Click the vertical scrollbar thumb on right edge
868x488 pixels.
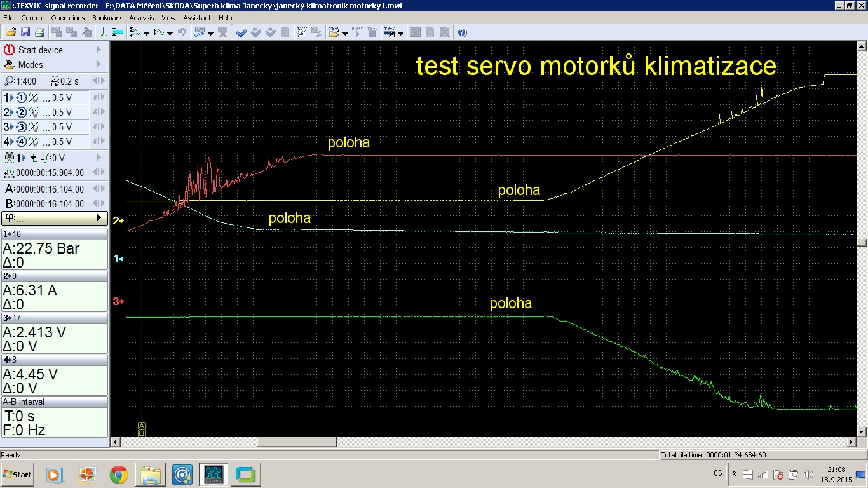pos(862,242)
